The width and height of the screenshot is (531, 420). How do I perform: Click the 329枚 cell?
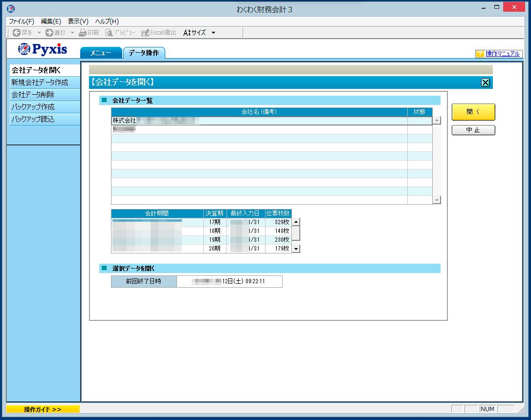278,222
